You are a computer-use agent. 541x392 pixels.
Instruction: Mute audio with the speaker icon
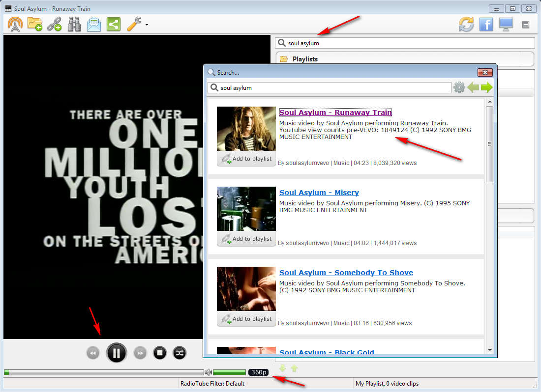(x=209, y=372)
